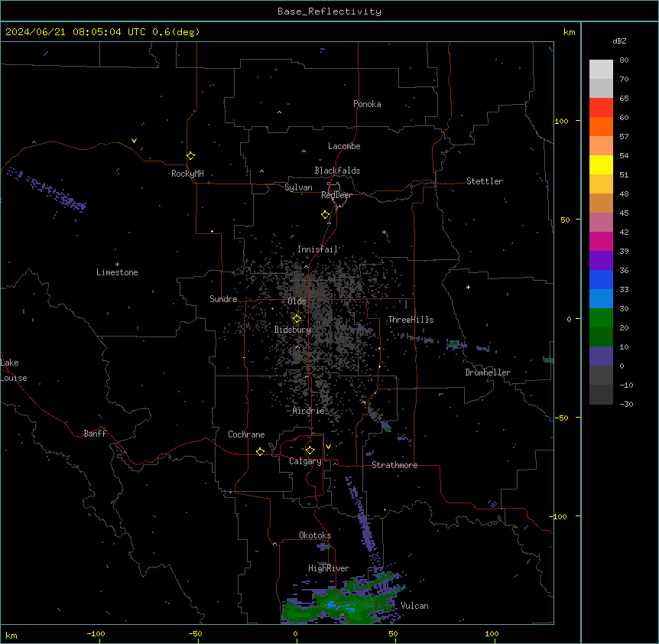Click the green 30 dBZ legend swatch
This screenshot has height=644, width=659.
click(601, 318)
